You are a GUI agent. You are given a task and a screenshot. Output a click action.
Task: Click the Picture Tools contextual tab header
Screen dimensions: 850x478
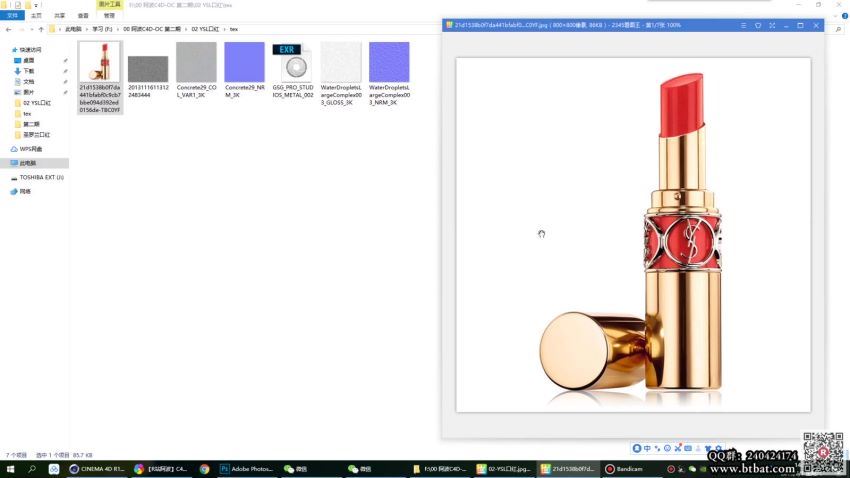coord(110,4)
